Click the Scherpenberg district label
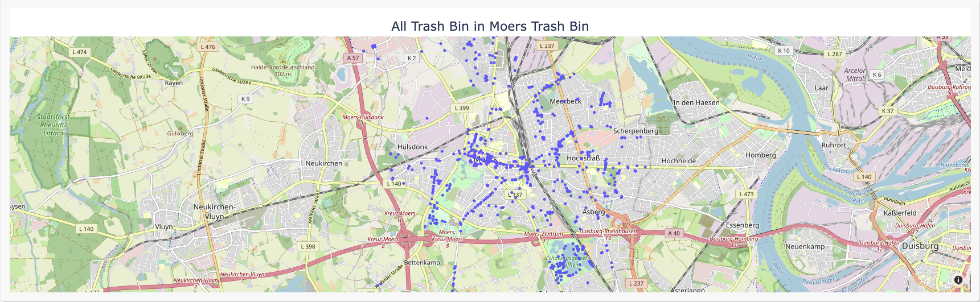The image size is (980, 302). (x=635, y=131)
